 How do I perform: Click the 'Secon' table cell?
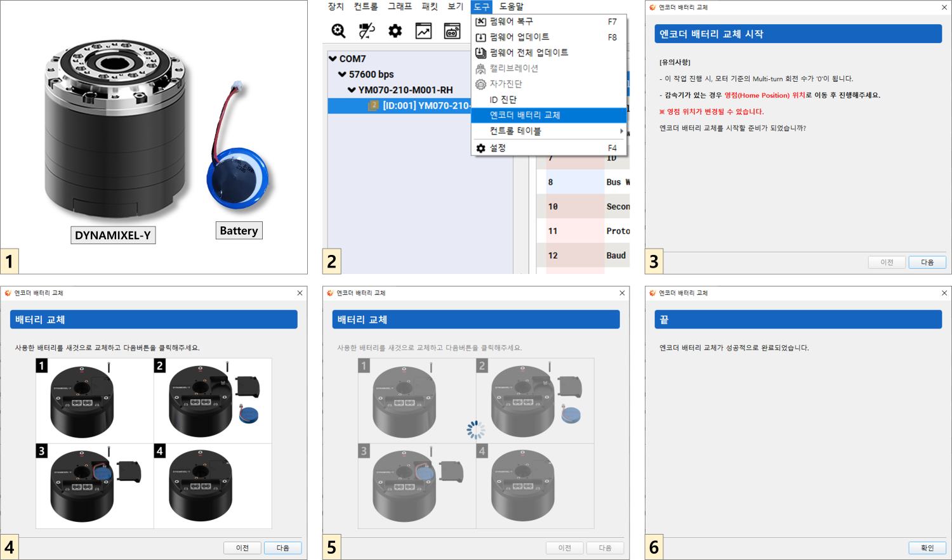click(618, 207)
